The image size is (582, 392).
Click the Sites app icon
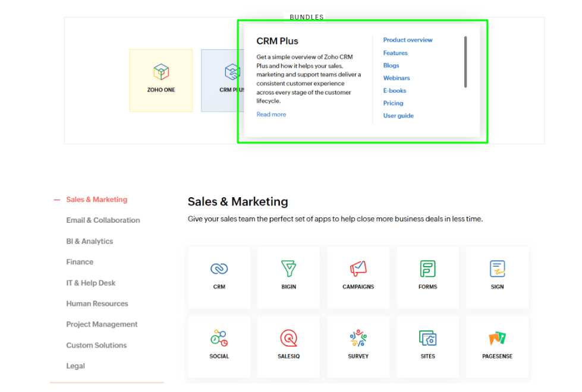tap(427, 338)
